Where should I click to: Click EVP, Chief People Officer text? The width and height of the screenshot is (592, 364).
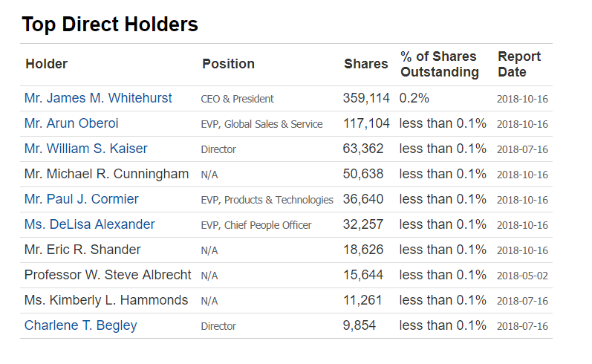256,225
